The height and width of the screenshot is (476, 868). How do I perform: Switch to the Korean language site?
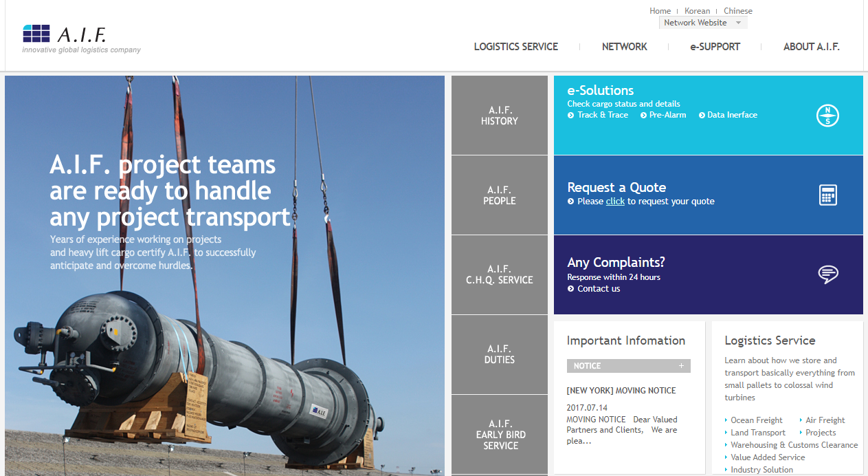(x=697, y=11)
